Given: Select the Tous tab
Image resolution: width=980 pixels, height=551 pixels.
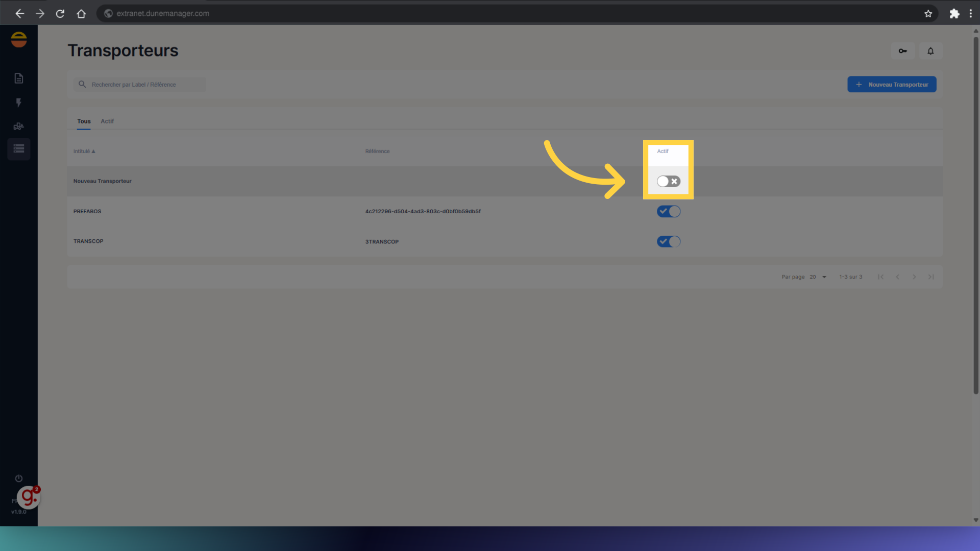Looking at the screenshot, I should pos(84,121).
